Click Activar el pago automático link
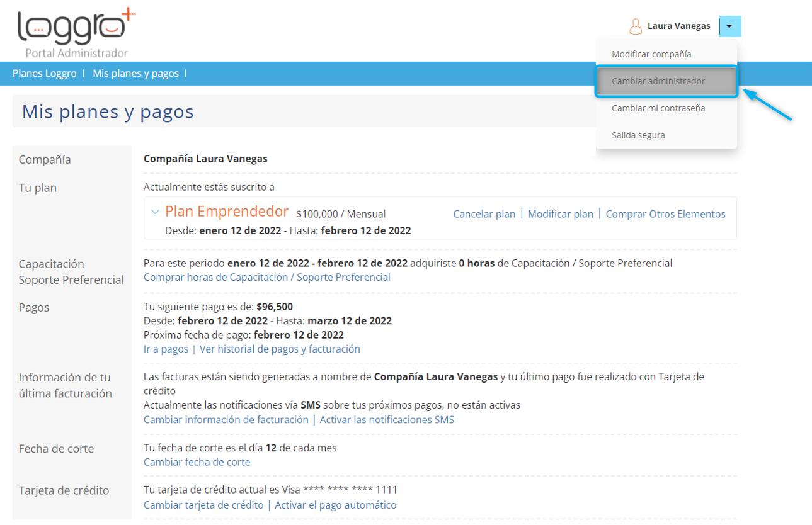 336,505
